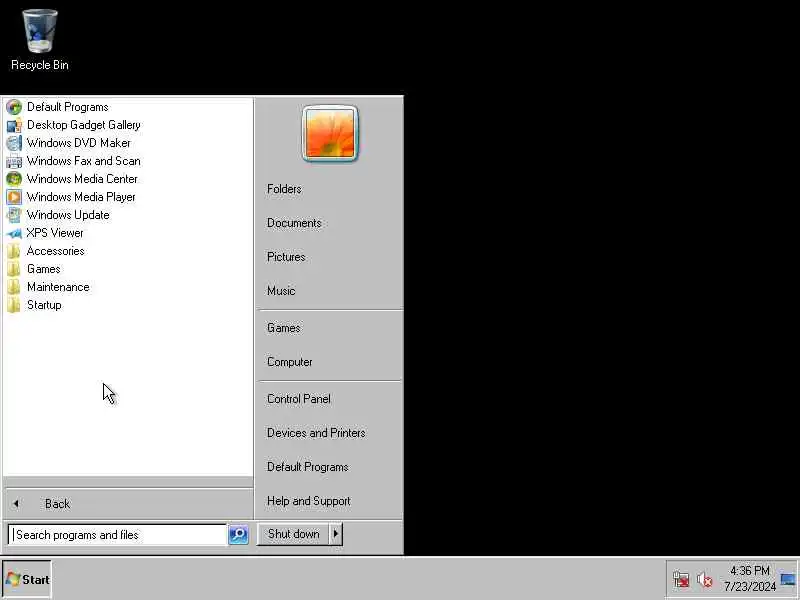Image resolution: width=800 pixels, height=600 pixels.
Task: Open Documents from the Start menu
Action: tap(294, 223)
